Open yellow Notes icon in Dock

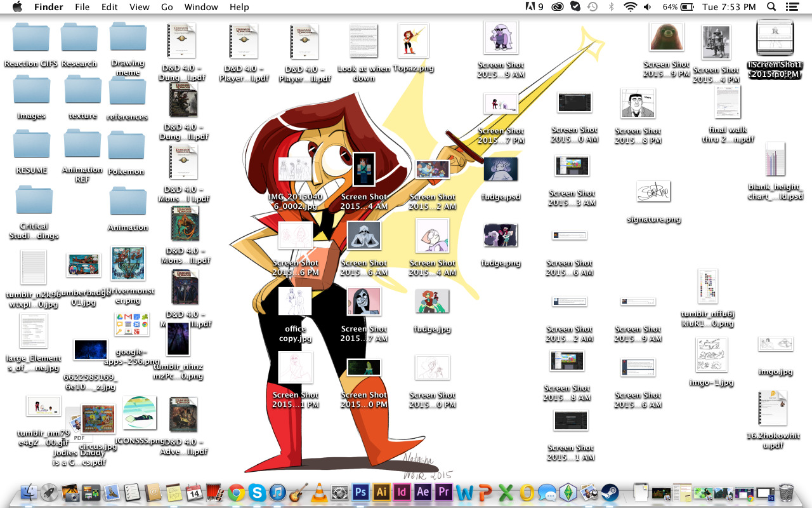[x=174, y=492]
